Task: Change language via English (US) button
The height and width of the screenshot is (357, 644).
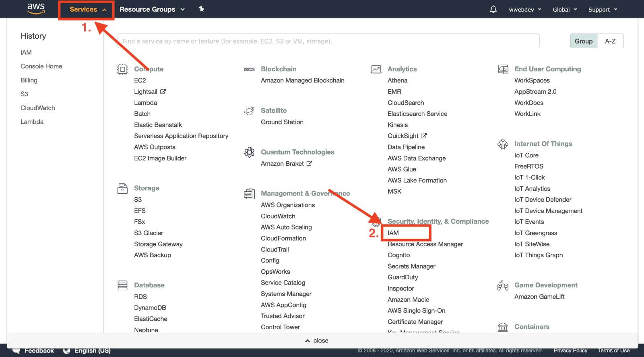Action: point(93,351)
